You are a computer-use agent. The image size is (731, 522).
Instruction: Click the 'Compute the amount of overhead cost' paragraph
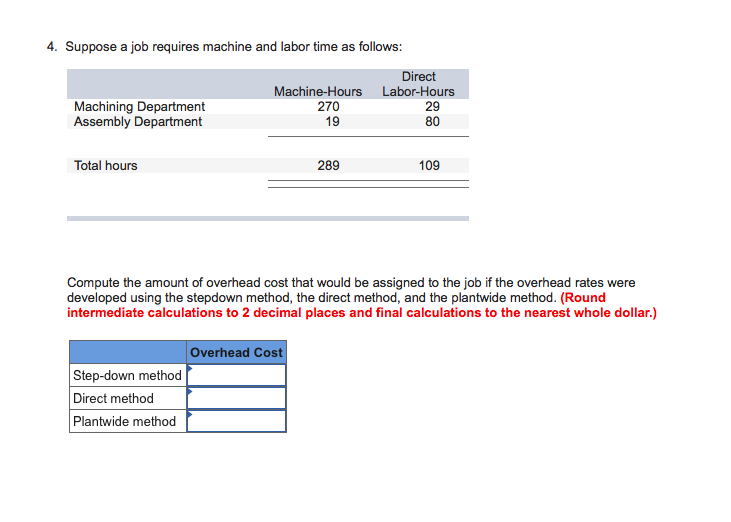pos(362,297)
